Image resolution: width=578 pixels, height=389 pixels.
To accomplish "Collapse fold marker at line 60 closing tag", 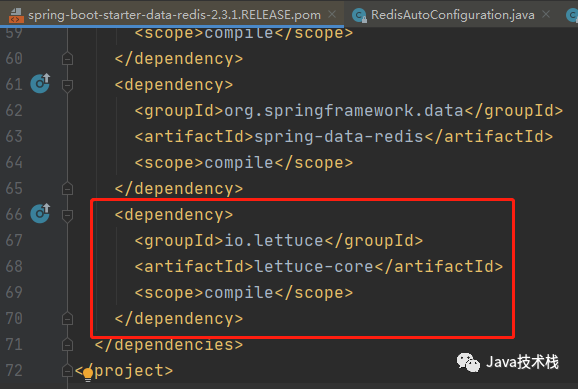I will (x=67, y=59).
